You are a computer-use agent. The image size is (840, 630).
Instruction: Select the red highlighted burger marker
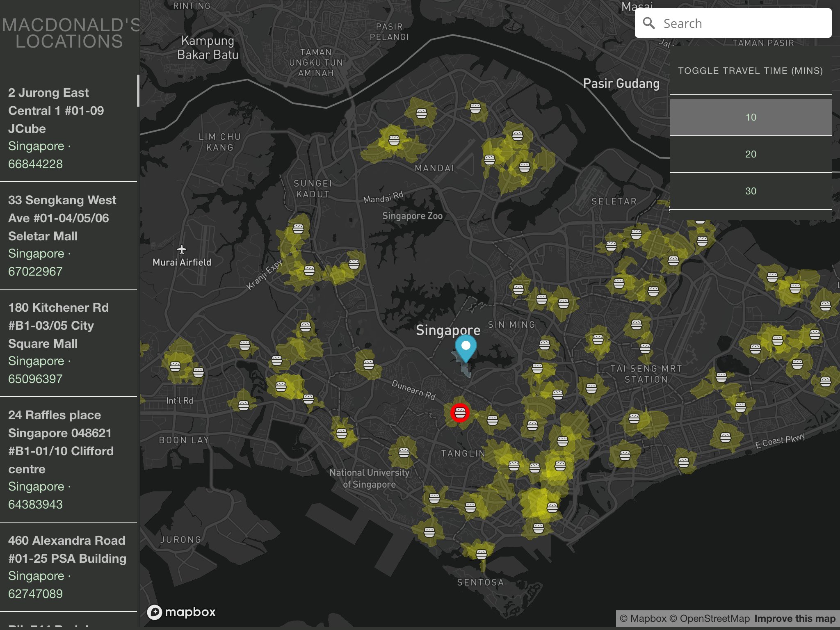point(460,414)
